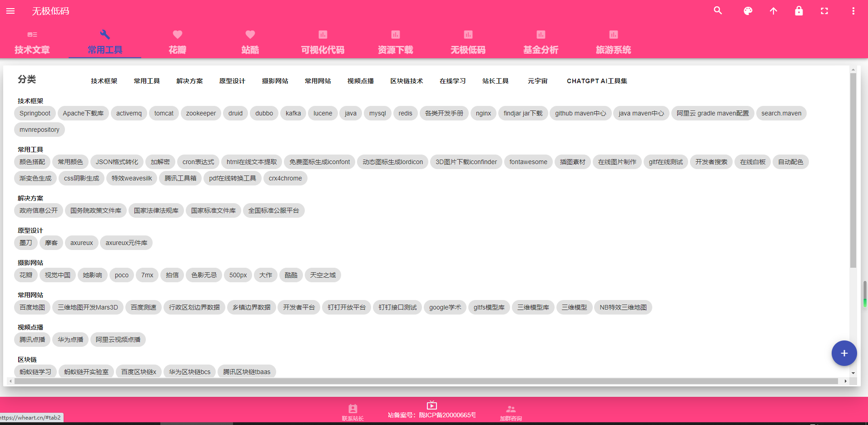Open the hamburger navigation menu
The height and width of the screenshot is (425, 868).
(10, 11)
